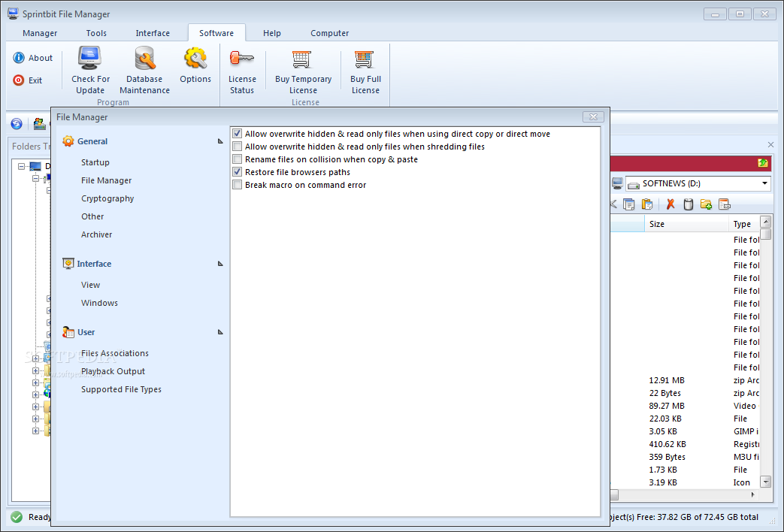Click the computer icon beside drive selector
The width and height of the screenshot is (784, 532).
pos(617,183)
